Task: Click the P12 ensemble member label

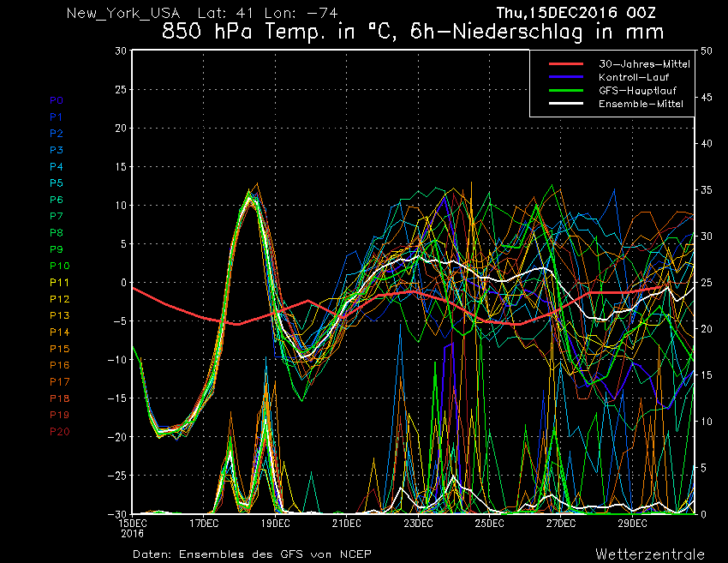Action: pyautogui.click(x=59, y=299)
